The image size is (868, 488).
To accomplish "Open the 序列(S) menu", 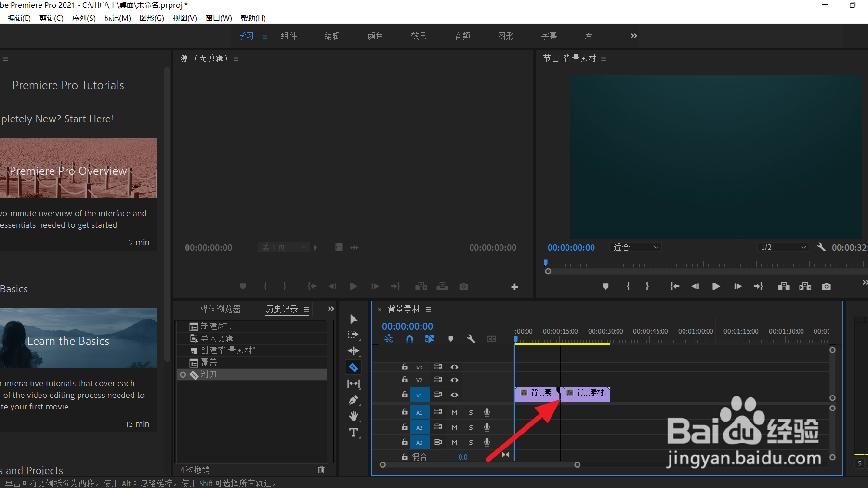I will point(84,18).
